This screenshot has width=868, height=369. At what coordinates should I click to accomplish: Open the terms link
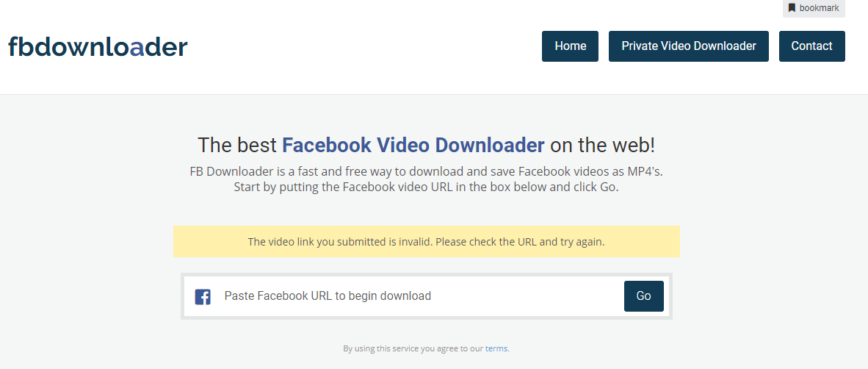(x=496, y=348)
